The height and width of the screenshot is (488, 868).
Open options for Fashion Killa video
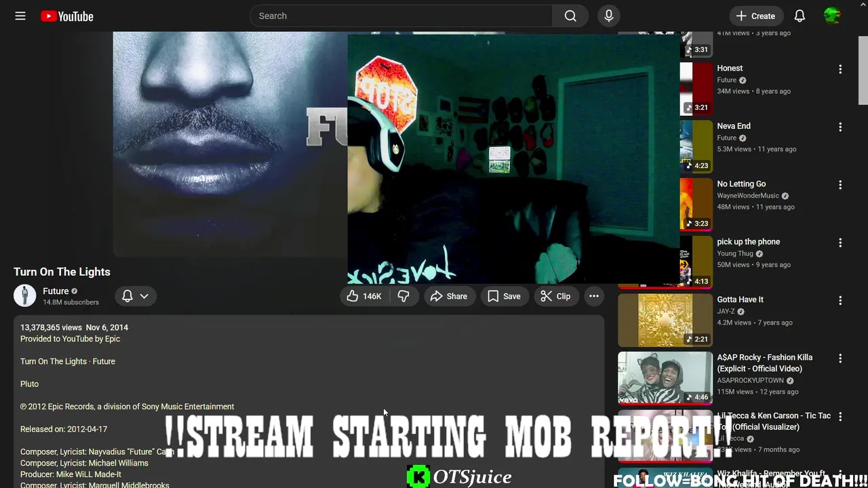pyautogui.click(x=840, y=359)
